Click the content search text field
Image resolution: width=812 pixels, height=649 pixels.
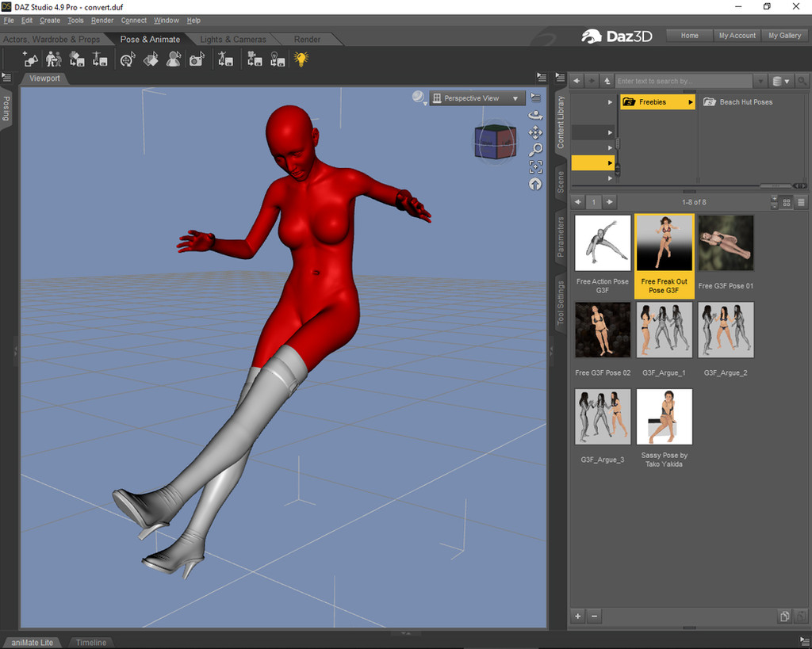684,82
